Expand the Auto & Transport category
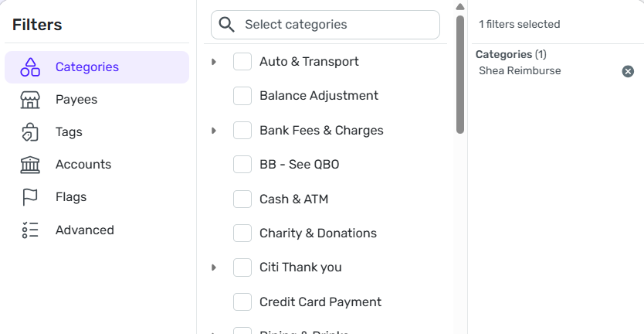This screenshot has height=334, width=644. point(214,62)
